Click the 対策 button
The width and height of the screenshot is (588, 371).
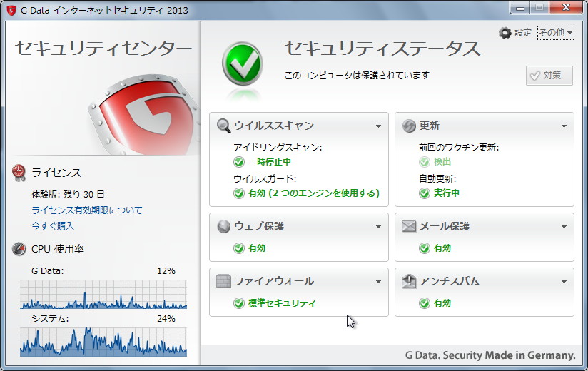point(549,76)
